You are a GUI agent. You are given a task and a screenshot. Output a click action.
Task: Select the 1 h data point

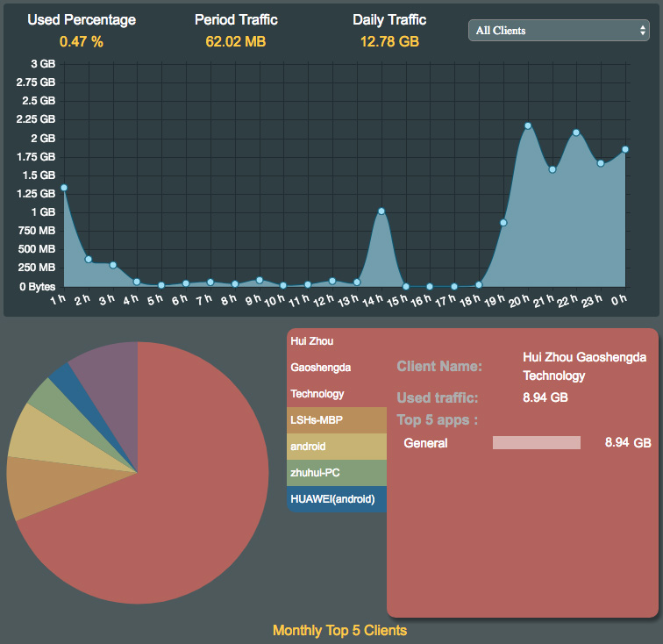click(64, 188)
